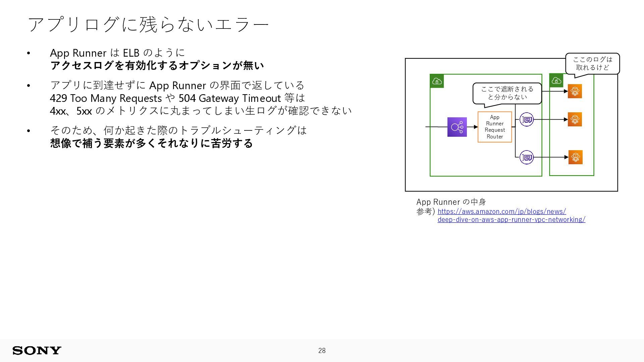Click the orange Fargate task icon lowest in the VPC
The width and height of the screenshot is (644, 362).
click(x=576, y=157)
